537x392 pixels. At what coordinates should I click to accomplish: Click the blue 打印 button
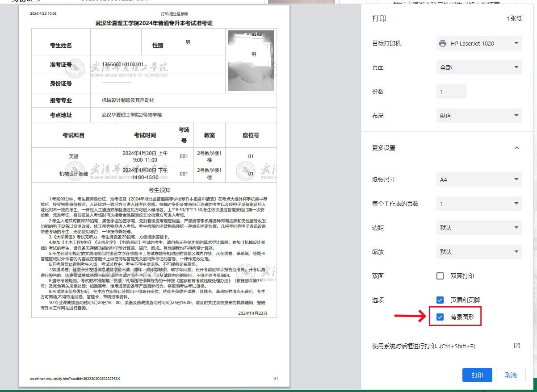pyautogui.click(x=477, y=375)
